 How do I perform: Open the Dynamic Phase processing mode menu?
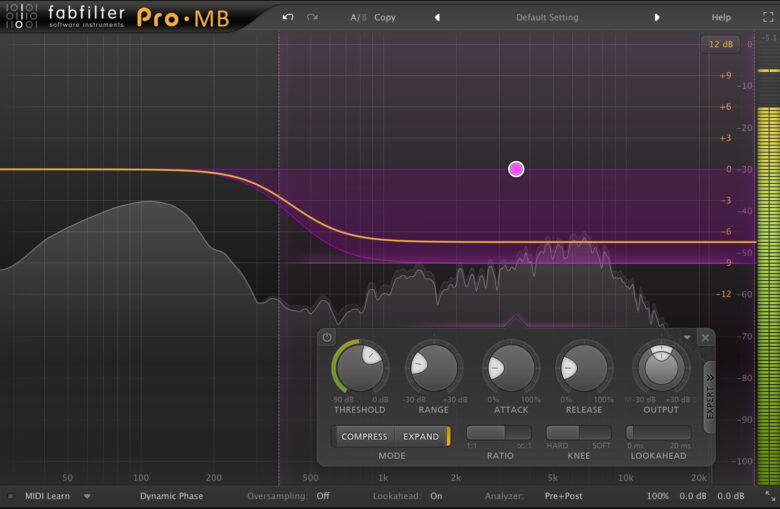point(172,496)
